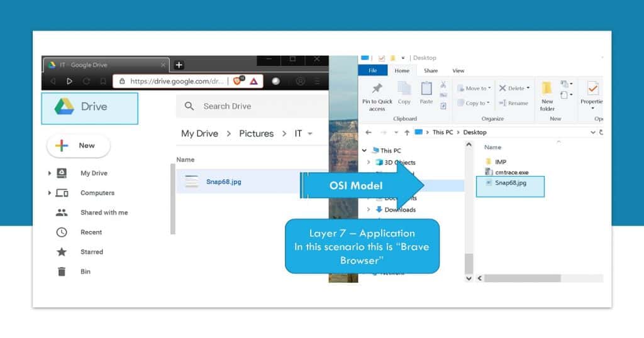Open the Bin in Drive
Screen dimensions: 644x338
(x=86, y=271)
